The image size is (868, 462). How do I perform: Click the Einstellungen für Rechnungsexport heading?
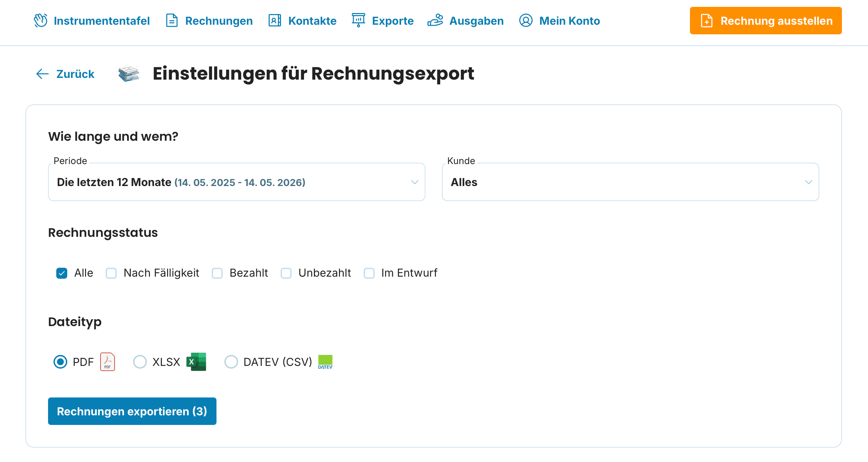313,73
